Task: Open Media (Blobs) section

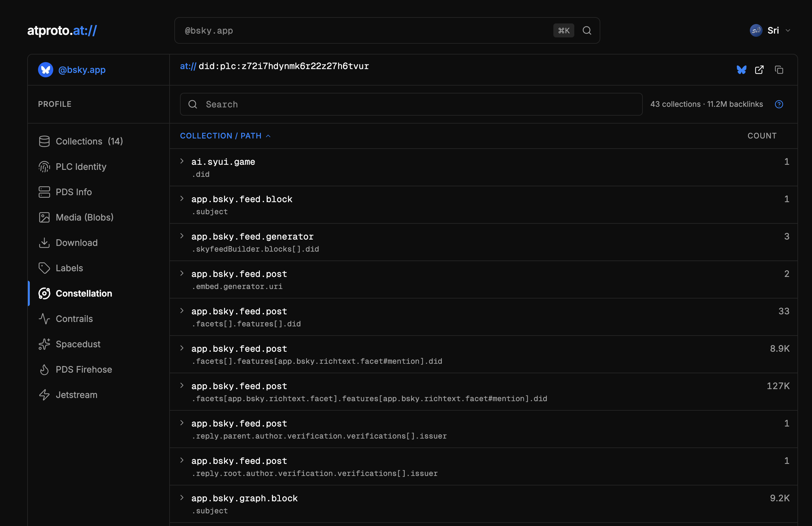Action: (x=84, y=217)
